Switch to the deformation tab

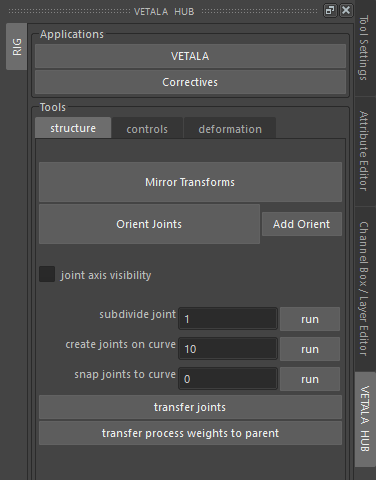point(230,129)
